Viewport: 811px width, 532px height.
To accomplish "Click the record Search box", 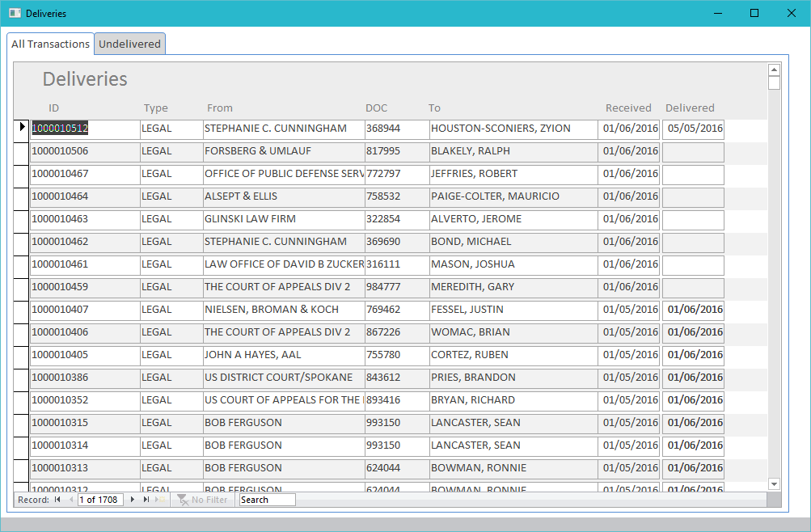I will 267,500.
